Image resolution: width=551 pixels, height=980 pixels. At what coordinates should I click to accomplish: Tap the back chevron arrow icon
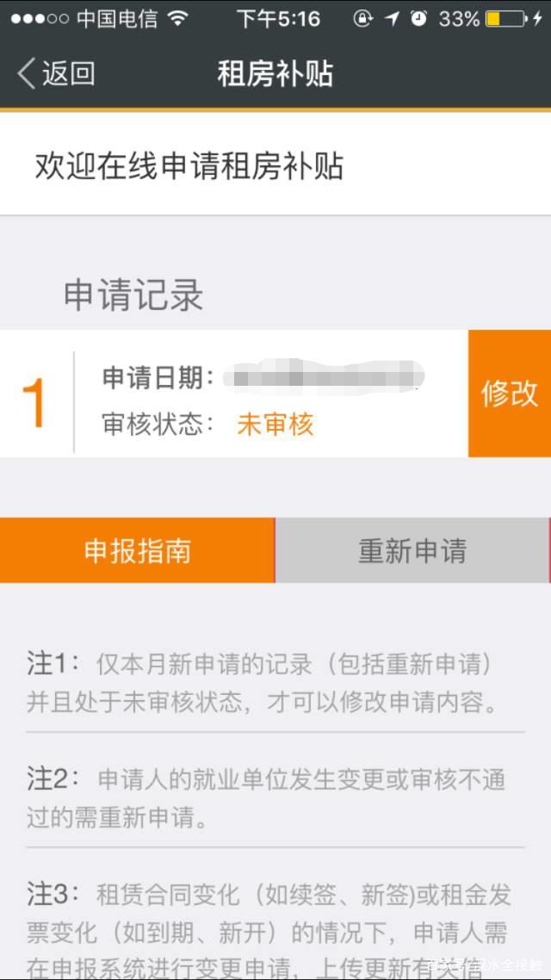26,74
